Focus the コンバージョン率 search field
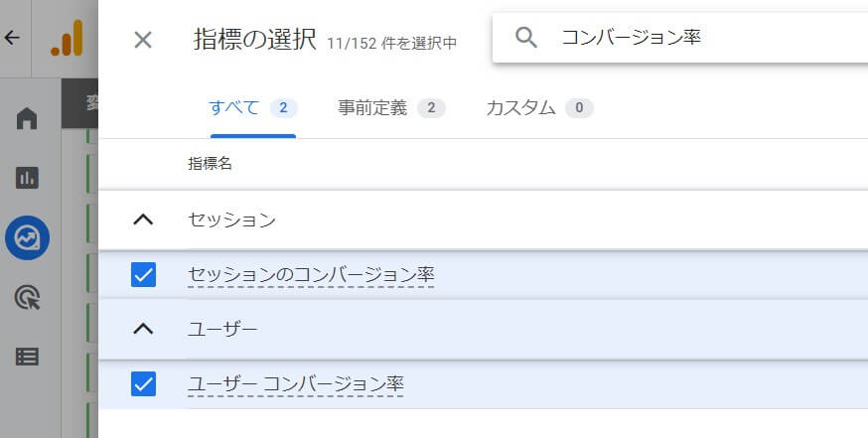This screenshot has height=438, width=868. pyautogui.click(x=679, y=38)
